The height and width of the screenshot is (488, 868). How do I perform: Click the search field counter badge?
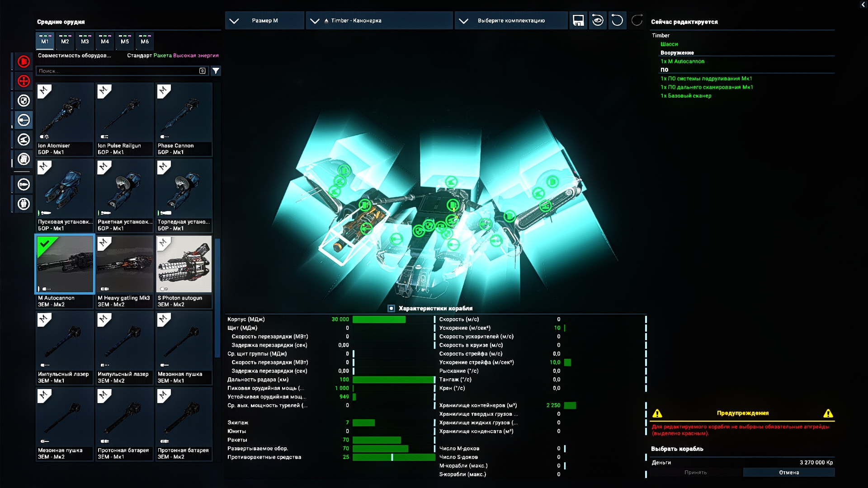[203, 71]
